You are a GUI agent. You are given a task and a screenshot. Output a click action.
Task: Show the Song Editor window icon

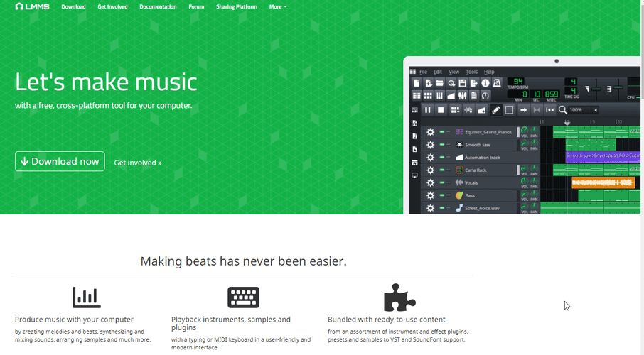pos(417,96)
